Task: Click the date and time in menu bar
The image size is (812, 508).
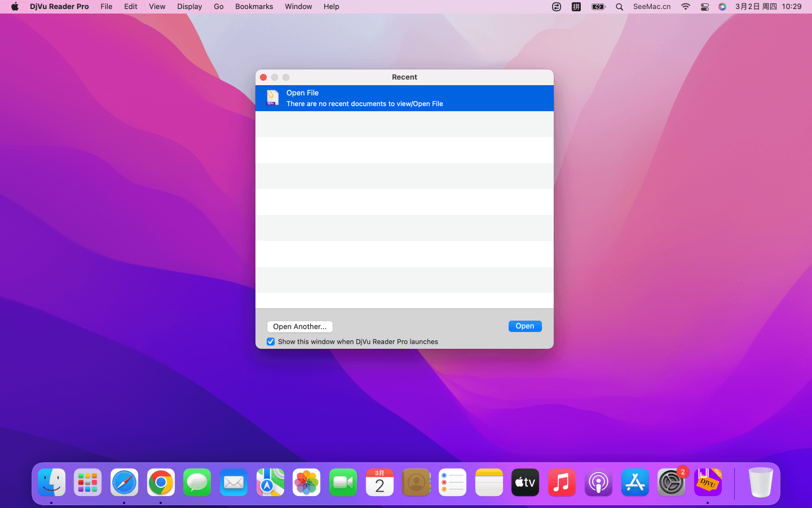Action: coord(768,7)
